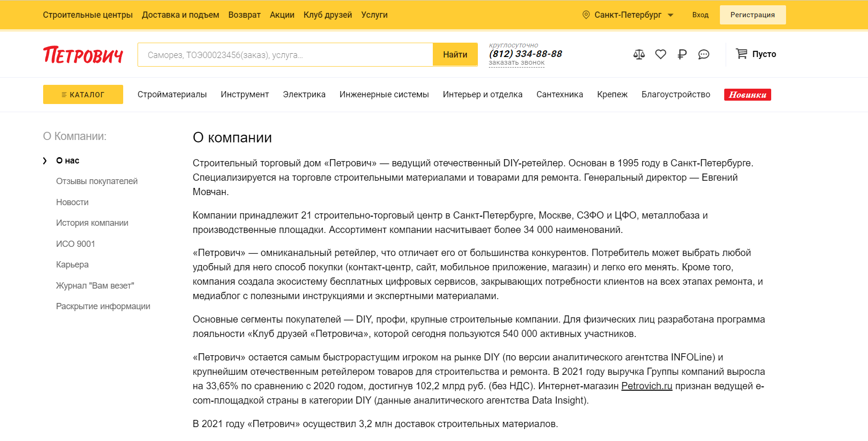Viewport: 868px width, 441px height.
Task: Open ИСО 9001 sidebar item
Action: point(76,244)
